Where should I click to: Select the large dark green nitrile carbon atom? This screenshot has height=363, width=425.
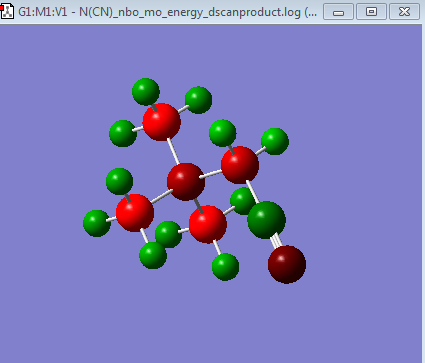click(x=266, y=220)
